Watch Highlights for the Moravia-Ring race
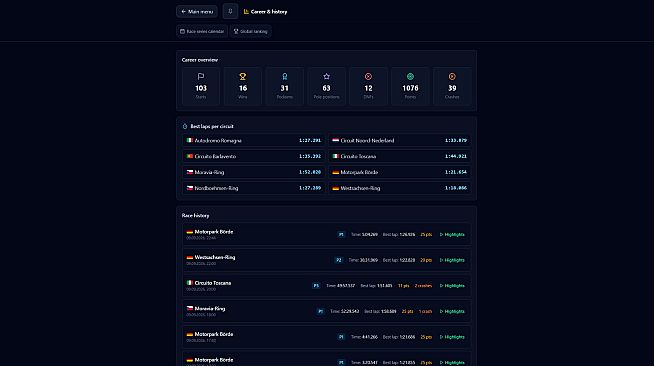 [x=452, y=311]
